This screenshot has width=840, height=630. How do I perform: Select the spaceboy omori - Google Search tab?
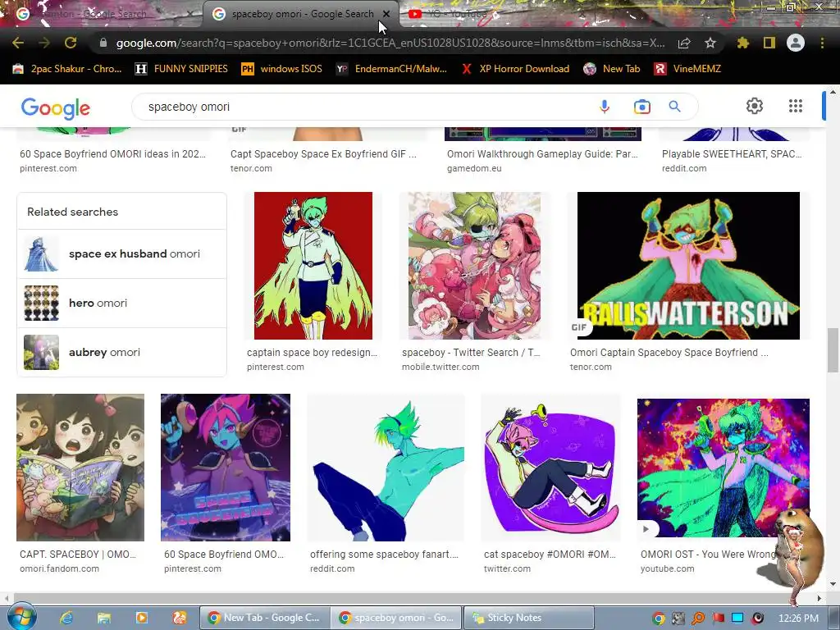pos(300,14)
